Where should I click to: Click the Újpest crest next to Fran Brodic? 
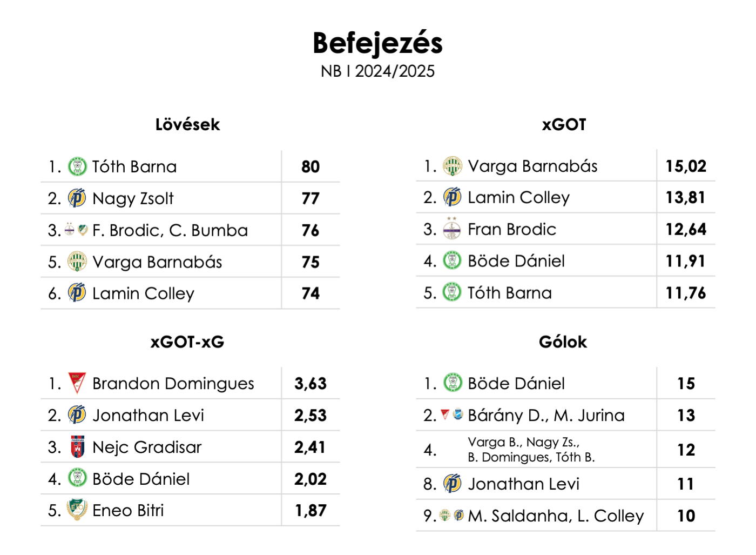tap(452, 229)
